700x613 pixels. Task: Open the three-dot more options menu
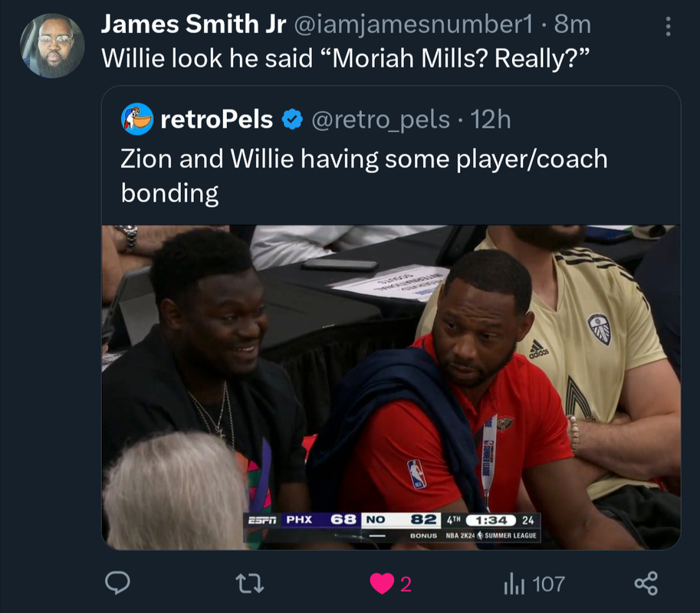(x=668, y=26)
